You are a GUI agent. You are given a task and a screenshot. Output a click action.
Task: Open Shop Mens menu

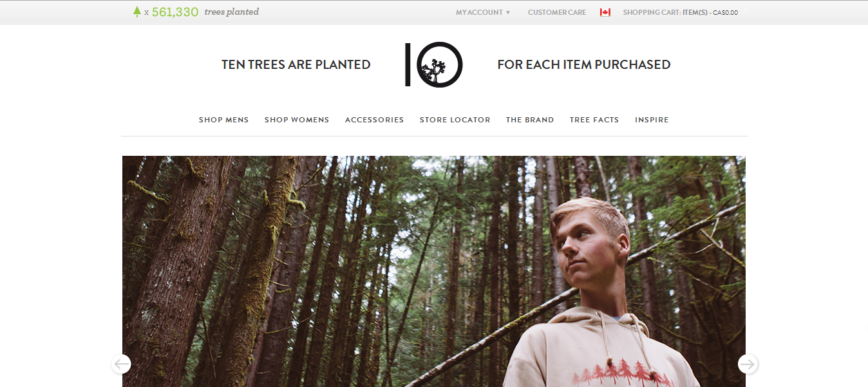[x=223, y=120]
